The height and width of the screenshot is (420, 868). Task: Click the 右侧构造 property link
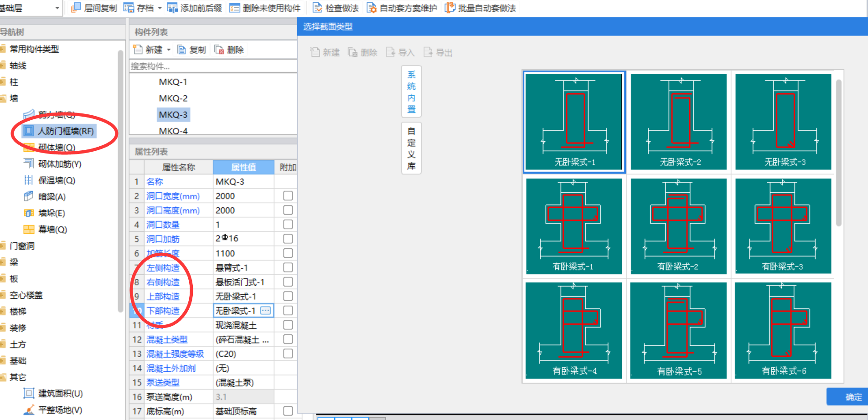point(163,282)
